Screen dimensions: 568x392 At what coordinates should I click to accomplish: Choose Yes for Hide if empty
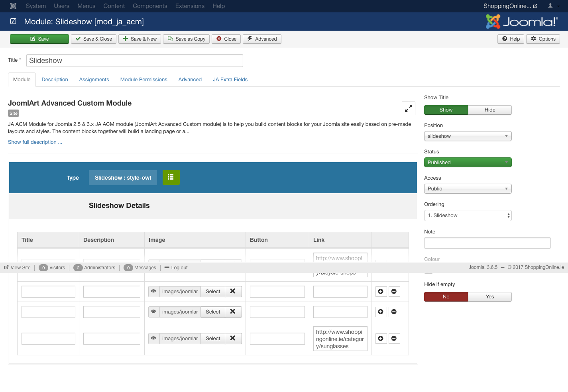490,297
